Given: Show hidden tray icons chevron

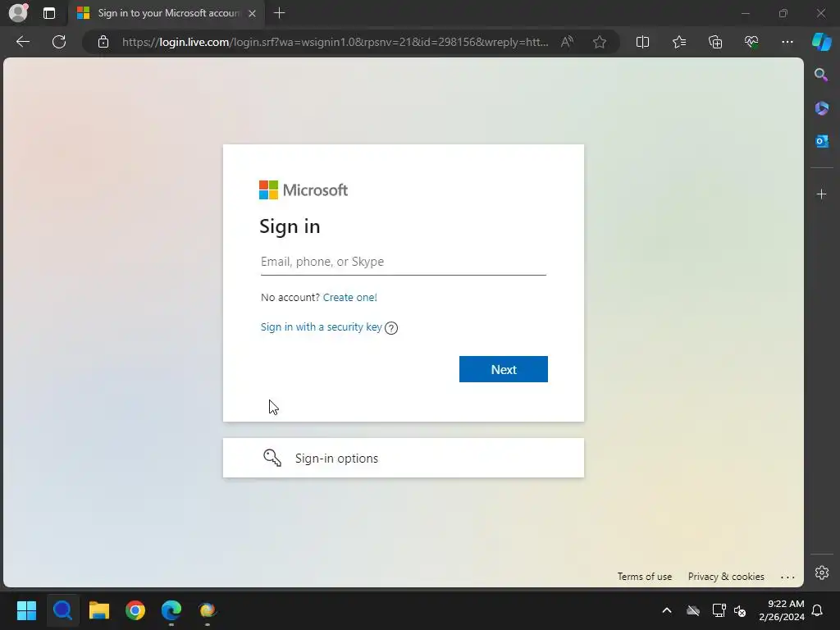Looking at the screenshot, I should (x=667, y=610).
